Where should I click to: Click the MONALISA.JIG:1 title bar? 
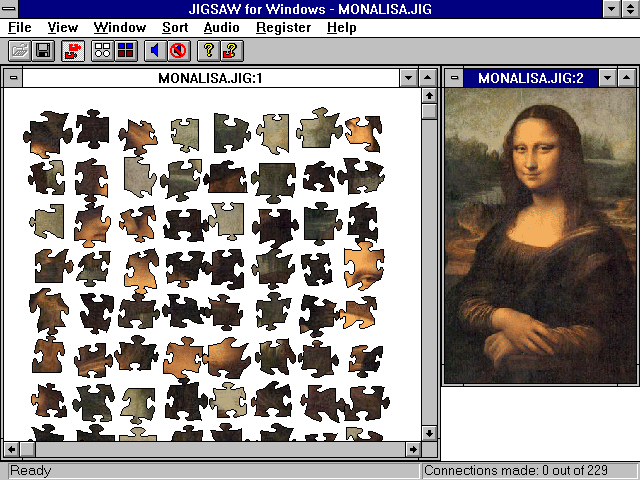[211, 78]
